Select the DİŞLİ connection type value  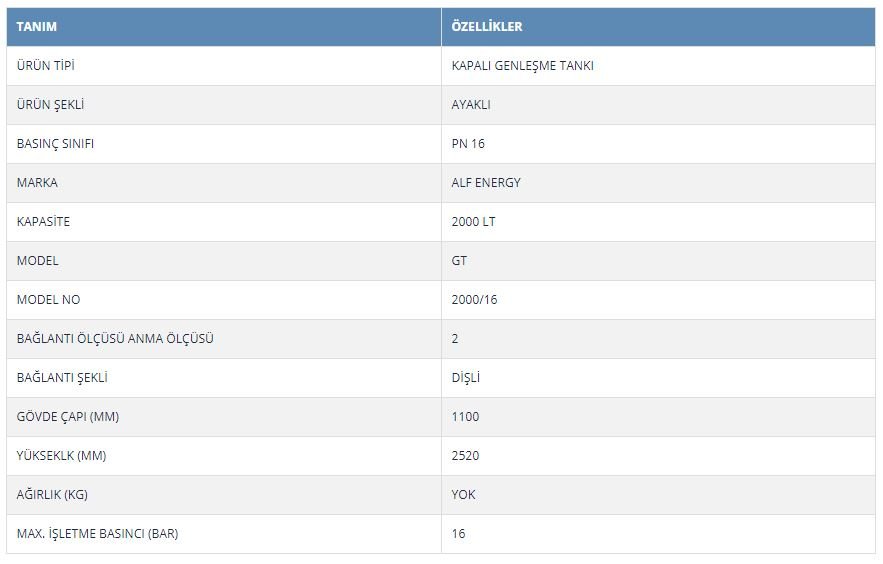point(465,378)
